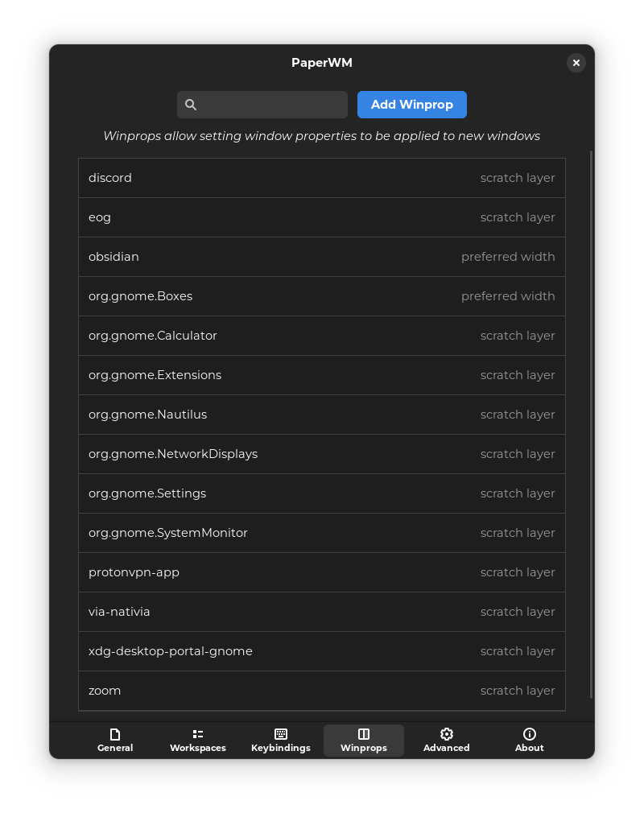Open the About tab

529,740
